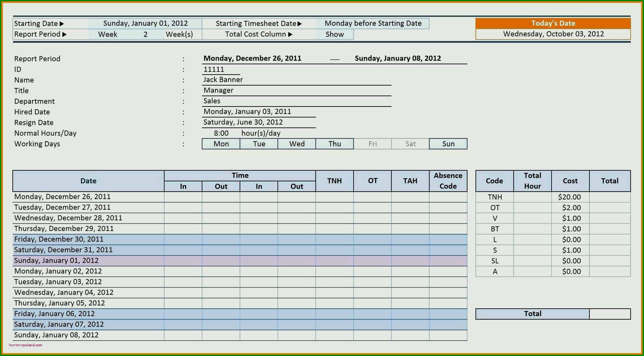This screenshot has width=644, height=356.
Task: Select report start Monday, December 26, 2011
Action: (x=252, y=58)
